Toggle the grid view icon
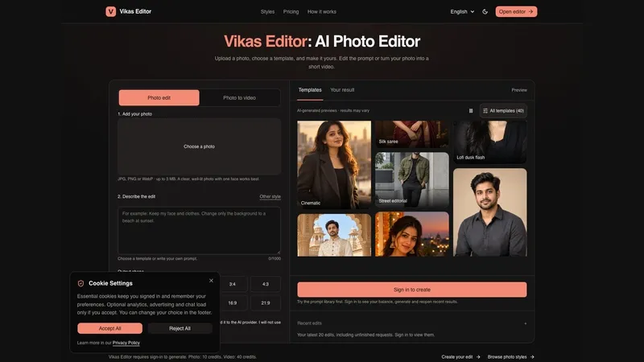 pos(471,111)
